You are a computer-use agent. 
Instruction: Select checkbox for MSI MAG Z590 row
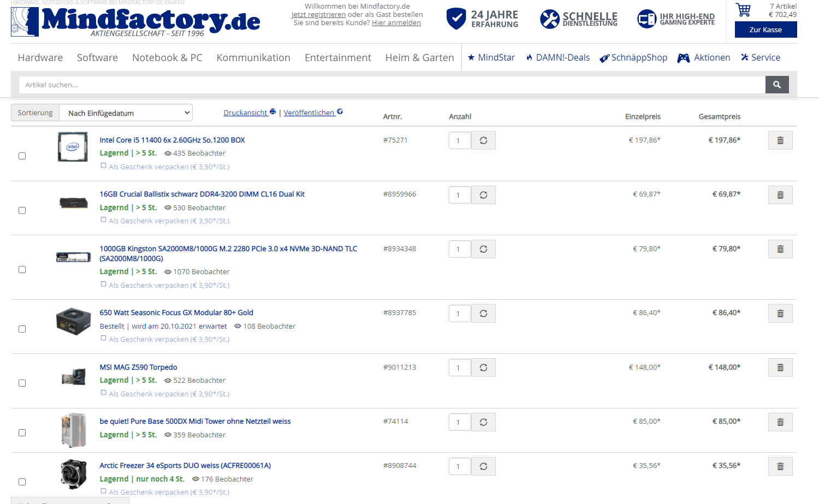(x=22, y=383)
